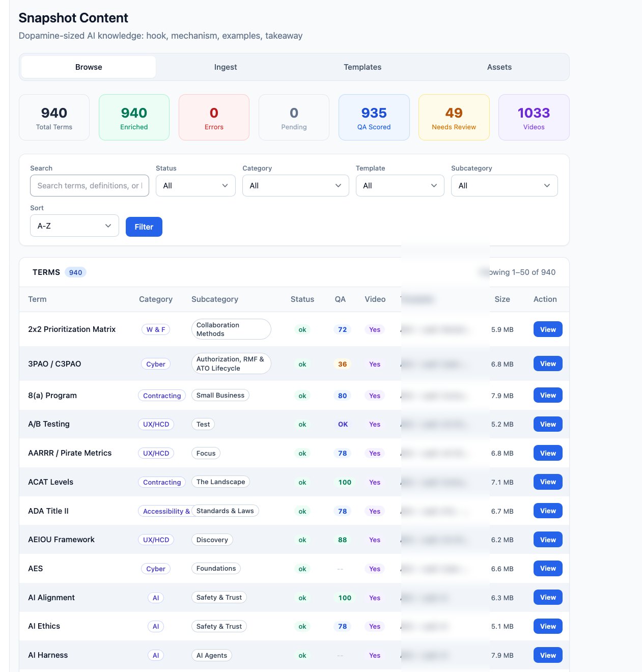Click the Discovery subcategory tag
This screenshot has height=672, width=642.
[x=212, y=540]
